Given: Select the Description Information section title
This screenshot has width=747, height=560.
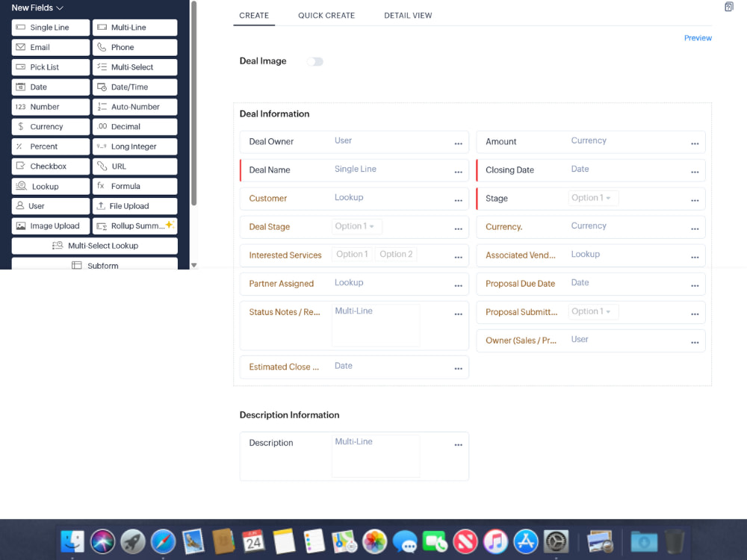Looking at the screenshot, I should (290, 414).
